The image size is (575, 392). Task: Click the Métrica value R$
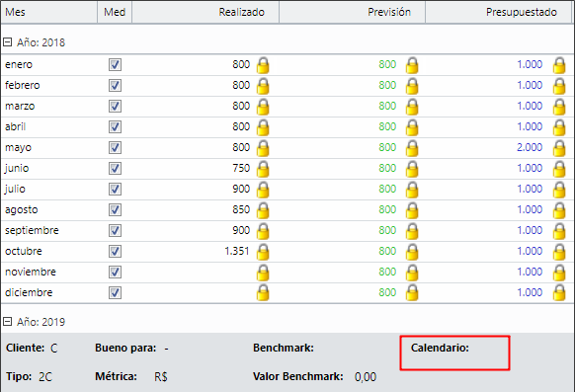pyautogui.click(x=161, y=377)
